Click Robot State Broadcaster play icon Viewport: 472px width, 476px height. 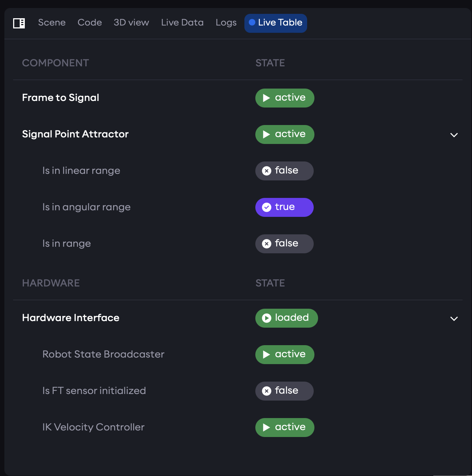[267, 355]
